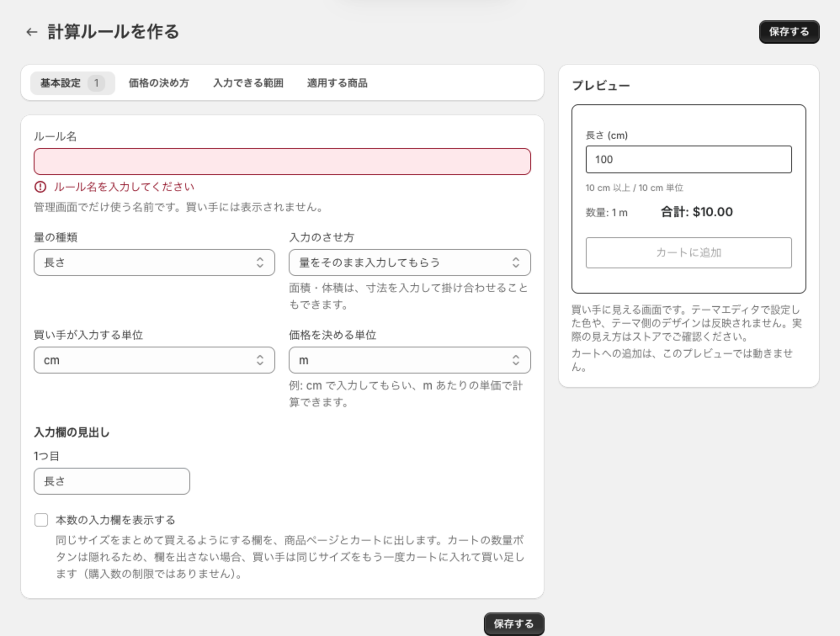Screen dimensions: 840x636
Task: Click the error message ルール名を入力してください
Action: 124,187
